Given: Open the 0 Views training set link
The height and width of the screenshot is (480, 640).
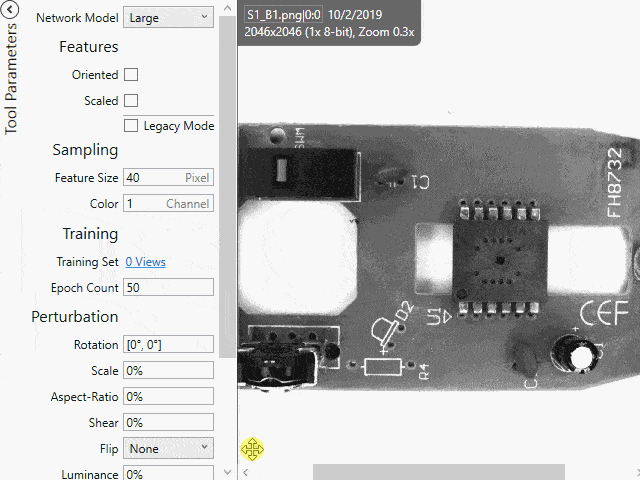Looking at the screenshot, I should pyautogui.click(x=145, y=262).
